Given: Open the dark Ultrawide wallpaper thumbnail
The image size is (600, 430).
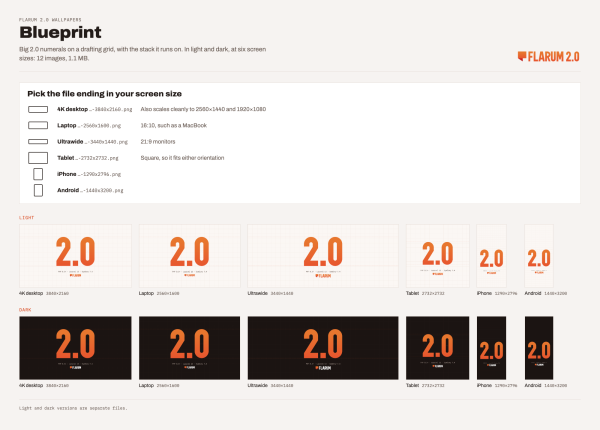Looking at the screenshot, I should pos(323,348).
